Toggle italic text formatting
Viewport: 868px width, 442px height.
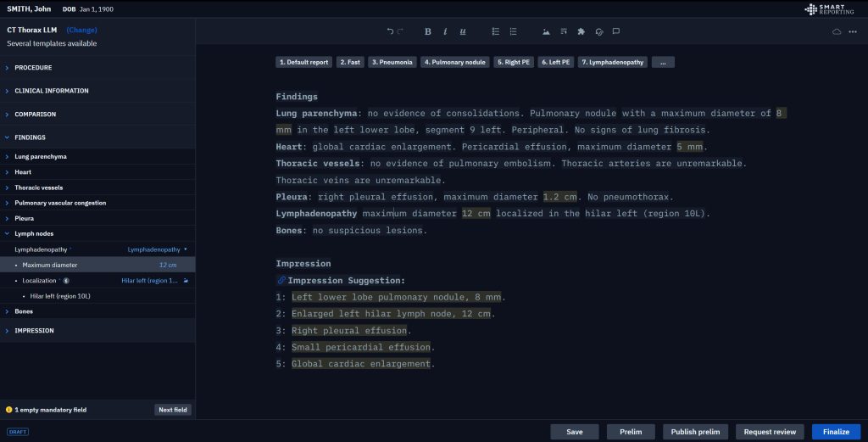pyautogui.click(x=445, y=31)
